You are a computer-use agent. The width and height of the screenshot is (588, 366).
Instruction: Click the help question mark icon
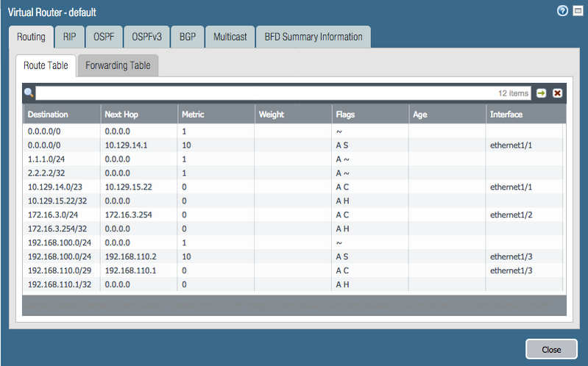point(563,11)
